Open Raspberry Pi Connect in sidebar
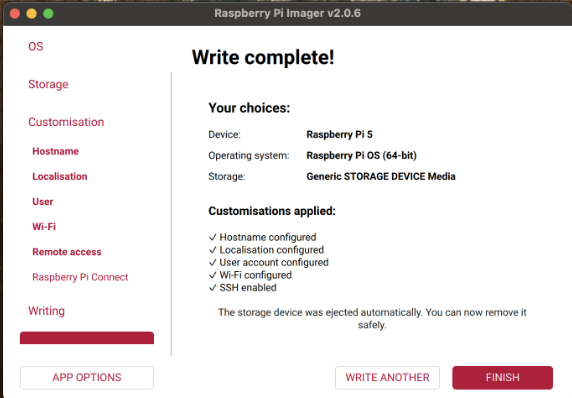The width and height of the screenshot is (572, 398). (x=80, y=277)
